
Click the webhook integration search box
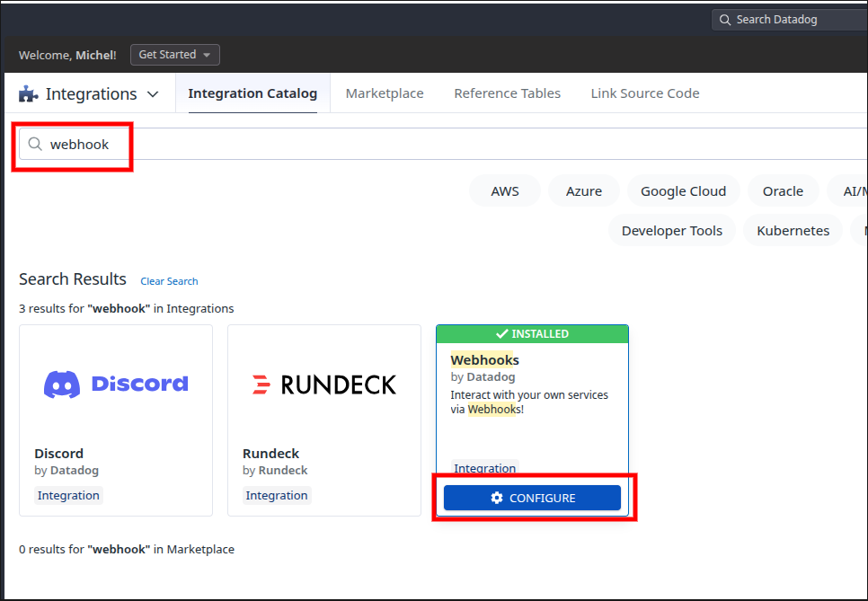pos(443,144)
